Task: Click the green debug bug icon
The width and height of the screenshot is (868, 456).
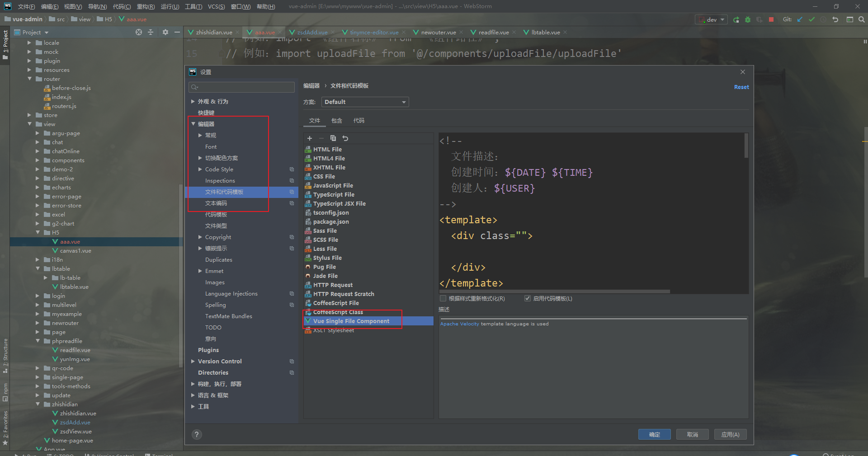Action: (x=748, y=19)
